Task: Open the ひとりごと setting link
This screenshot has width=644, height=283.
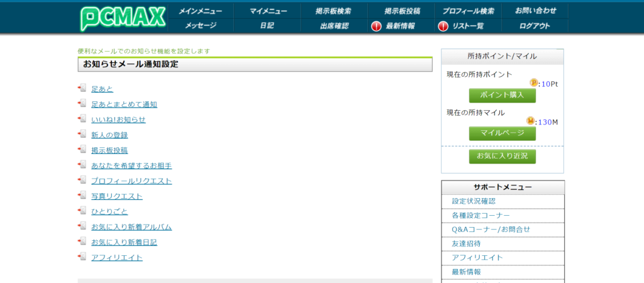Action: pyautogui.click(x=109, y=211)
